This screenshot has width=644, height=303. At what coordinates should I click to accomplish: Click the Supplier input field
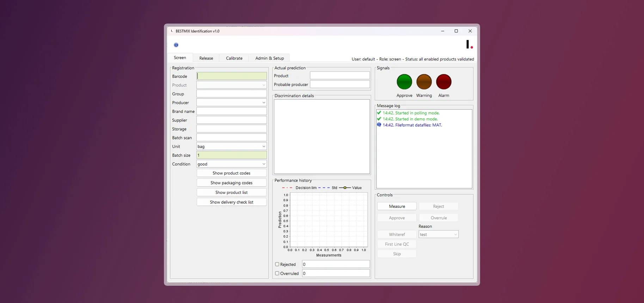coord(232,120)
